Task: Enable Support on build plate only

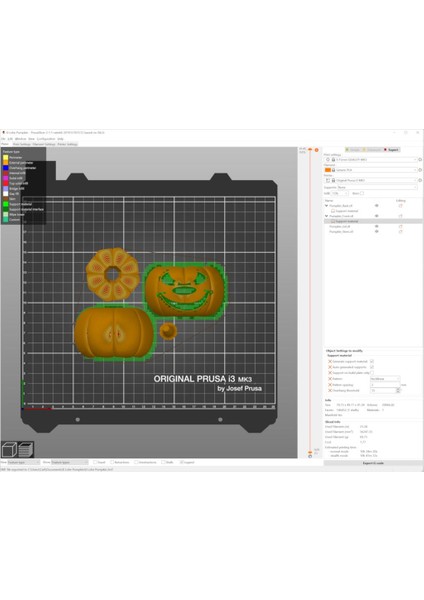Action: [x=372, y=373]
